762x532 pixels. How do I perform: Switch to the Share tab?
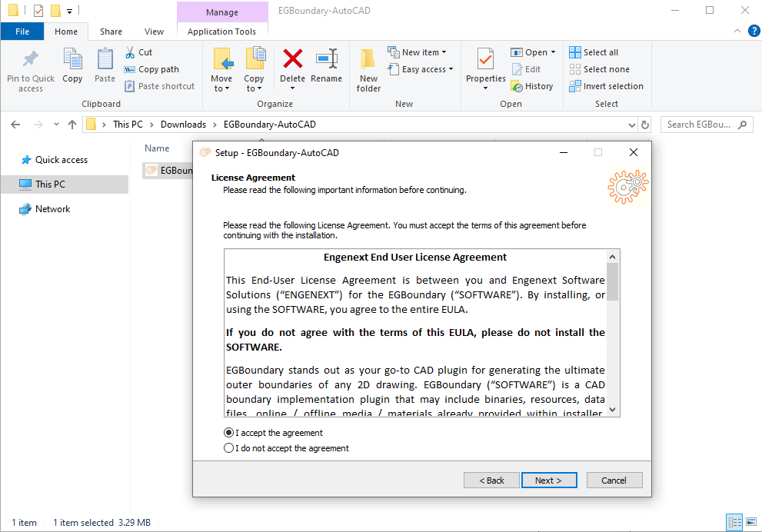point(111,32)
